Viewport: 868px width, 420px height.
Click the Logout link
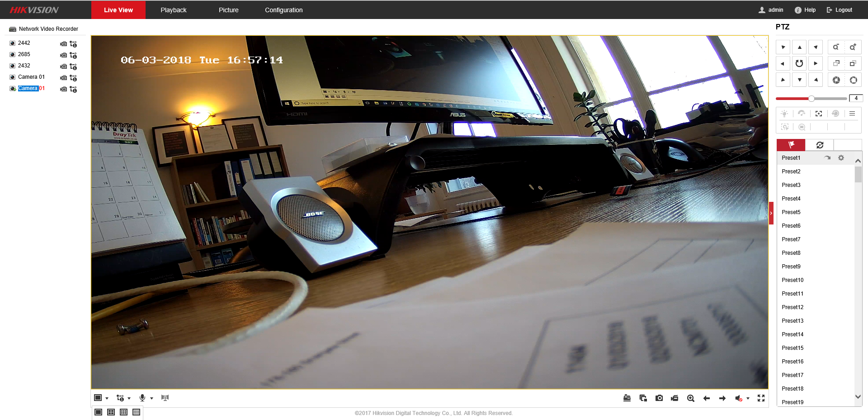click(840, 10)
